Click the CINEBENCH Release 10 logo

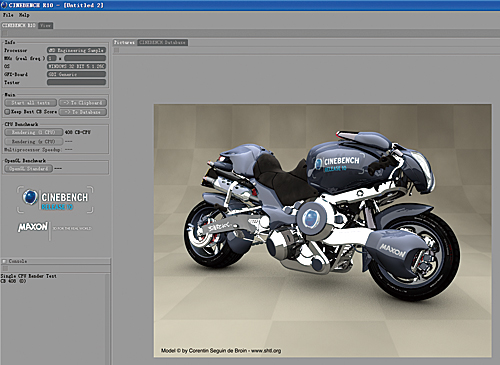point(55,200)
